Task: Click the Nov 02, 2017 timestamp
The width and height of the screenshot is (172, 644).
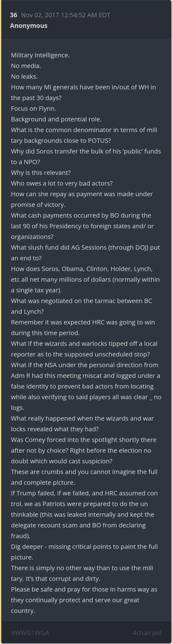Action: coord(66,15)
